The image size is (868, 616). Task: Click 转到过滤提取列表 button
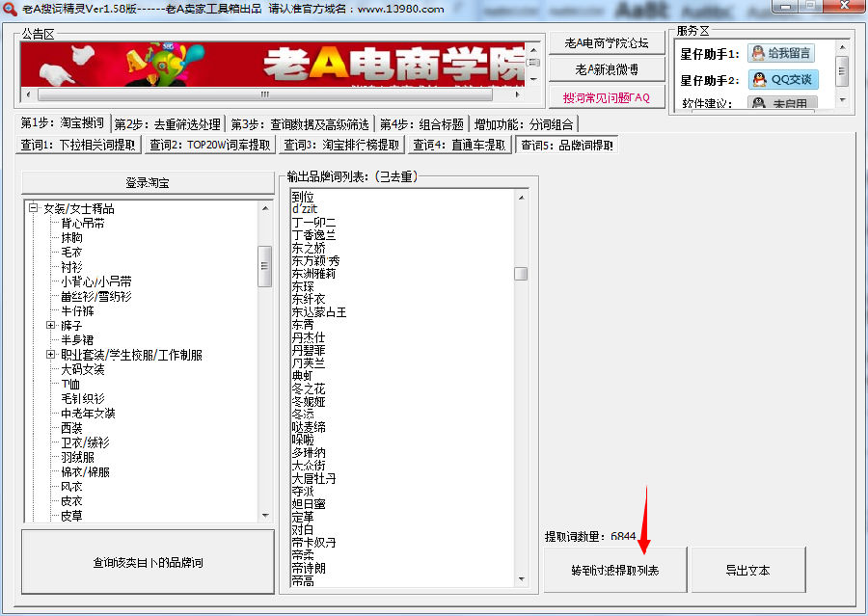[615, 570]
